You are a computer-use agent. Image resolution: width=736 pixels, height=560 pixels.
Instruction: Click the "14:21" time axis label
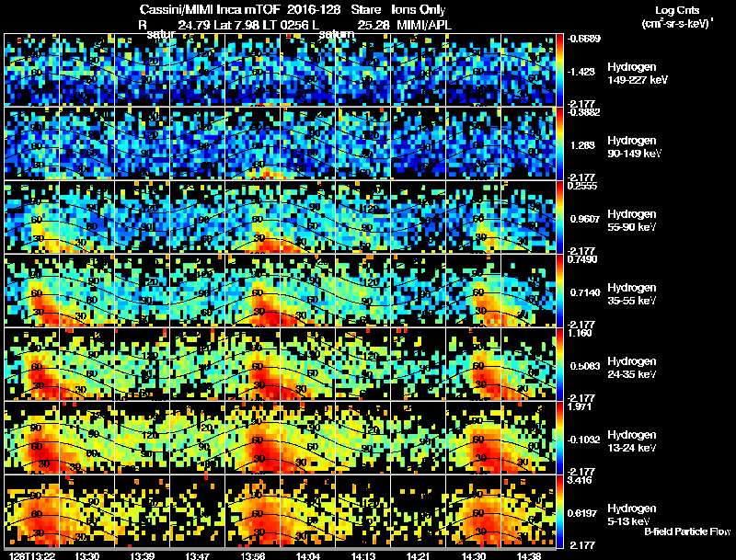[x=419, y=555]
